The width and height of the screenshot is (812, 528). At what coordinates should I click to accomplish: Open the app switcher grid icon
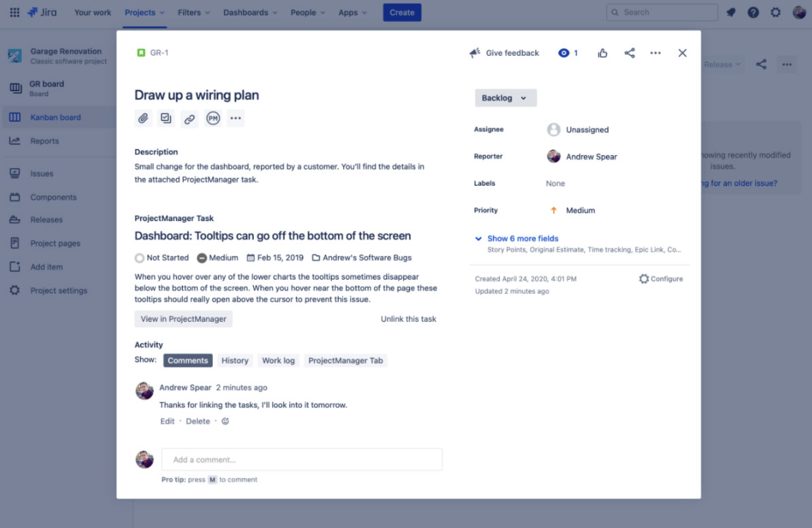click(14, 12)
